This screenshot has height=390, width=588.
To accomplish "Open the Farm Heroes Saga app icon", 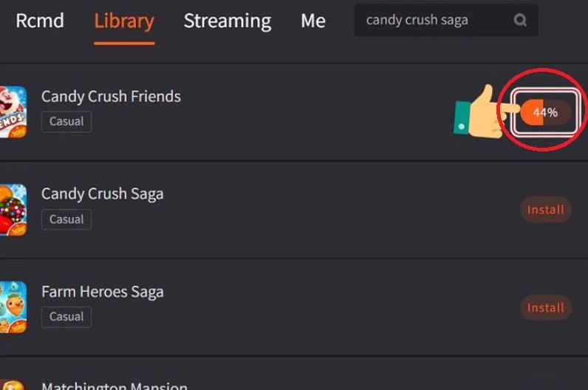I will (x=13, y=307).
